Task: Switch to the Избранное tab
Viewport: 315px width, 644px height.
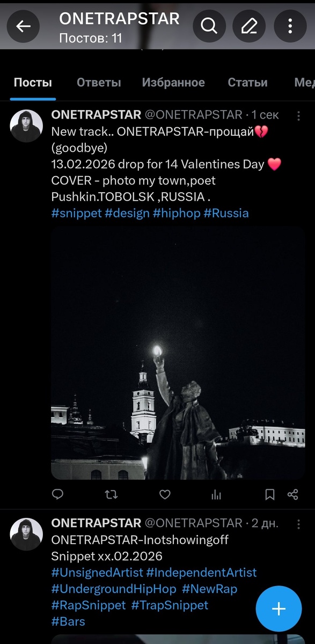Action: (173, 83)
